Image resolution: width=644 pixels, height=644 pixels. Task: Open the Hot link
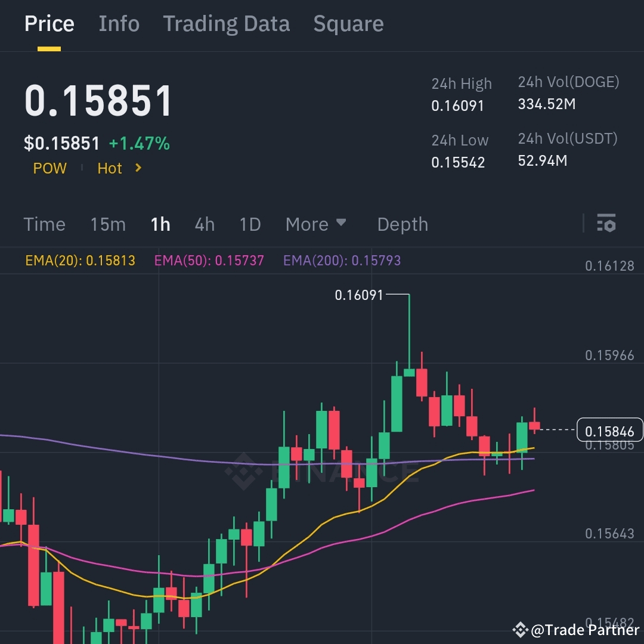point(110,168)
